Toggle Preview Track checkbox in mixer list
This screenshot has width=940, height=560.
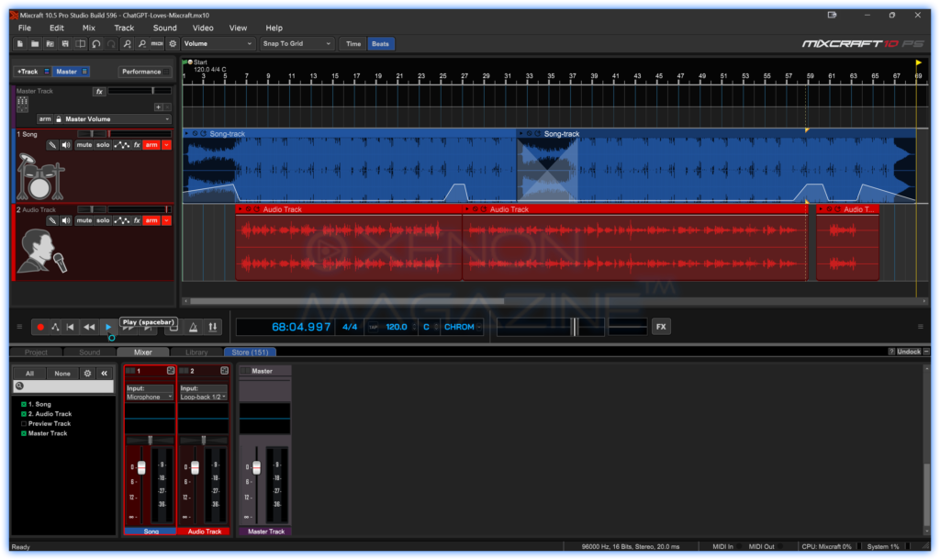[23, 424]
